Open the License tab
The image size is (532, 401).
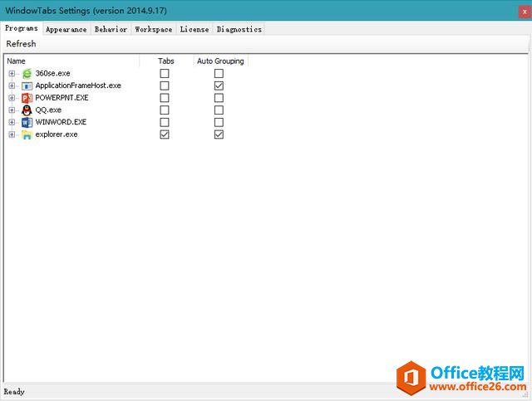pyautogui.click(x=194, y=29)
